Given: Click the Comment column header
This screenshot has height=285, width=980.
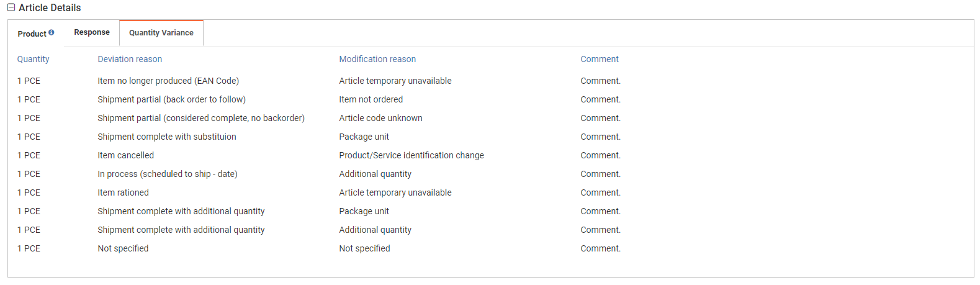Looking at the screenshot, I should (600, 59).
